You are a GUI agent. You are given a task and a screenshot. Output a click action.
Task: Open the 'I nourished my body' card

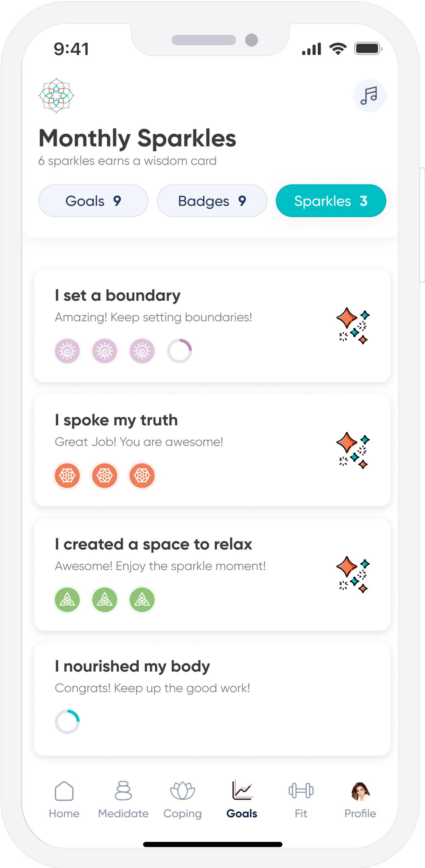[212, 699]
